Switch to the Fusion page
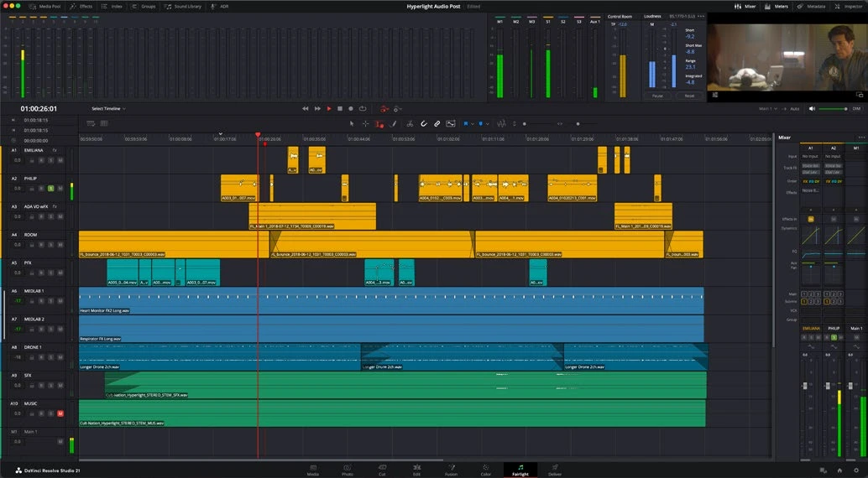This screenshot has height=478, width=868. [451, 470]
